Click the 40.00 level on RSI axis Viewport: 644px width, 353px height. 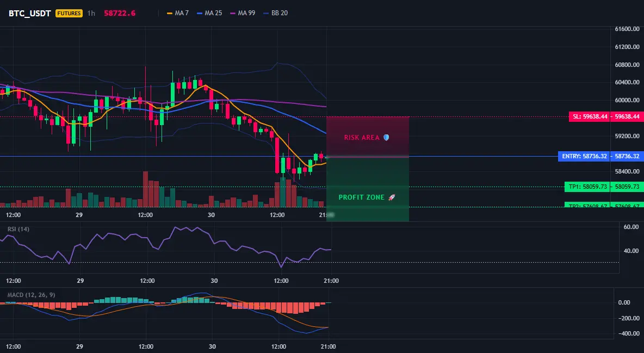(631, 251)
